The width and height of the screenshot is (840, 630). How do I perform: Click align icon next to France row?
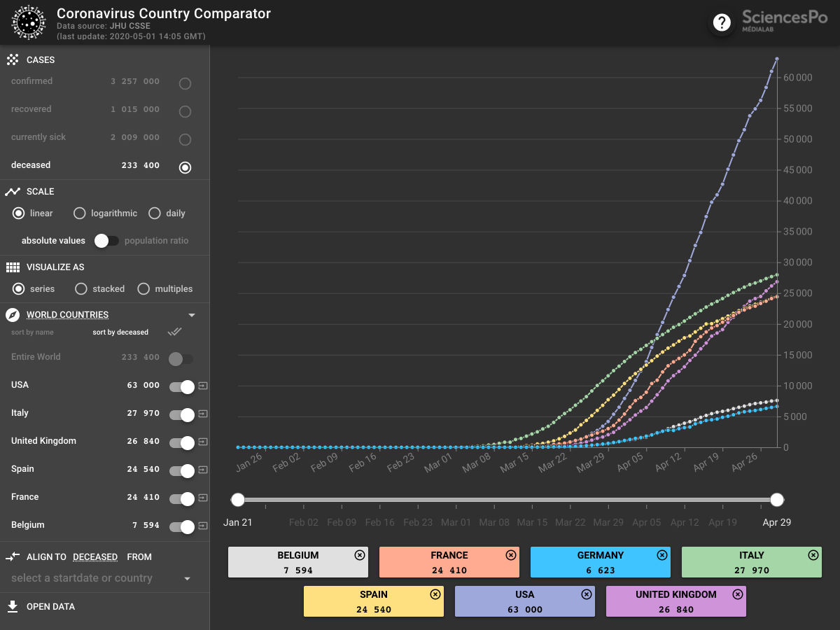tap(203, 498)
